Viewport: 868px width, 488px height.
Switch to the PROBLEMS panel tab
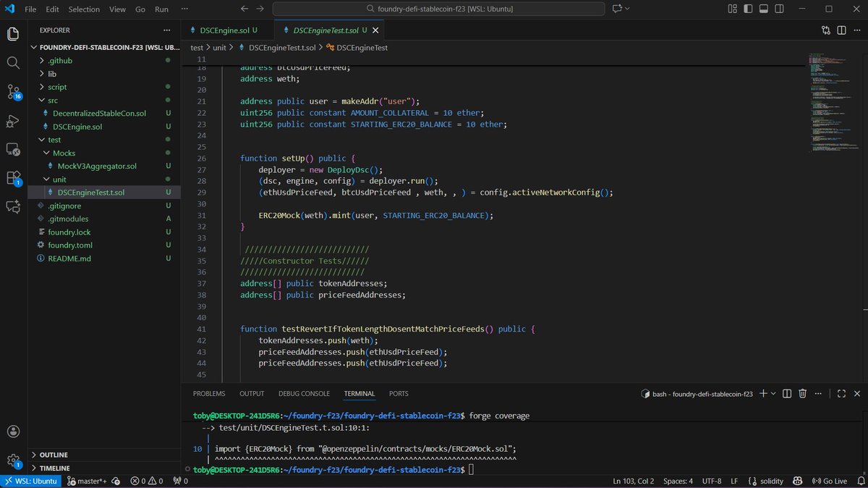pos(209,394)
